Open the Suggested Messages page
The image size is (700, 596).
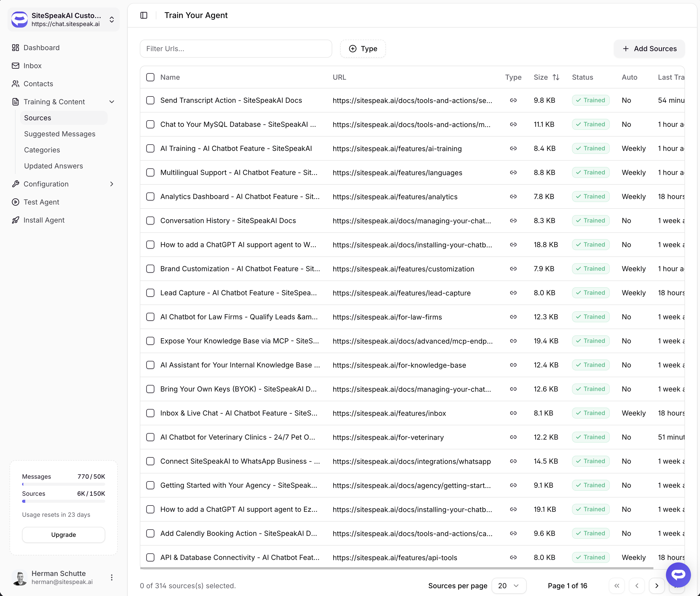60,134
